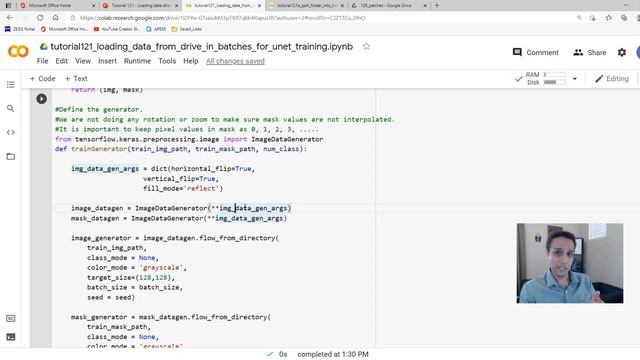Click the browser zoom magnifier icon in address bar

579,18
